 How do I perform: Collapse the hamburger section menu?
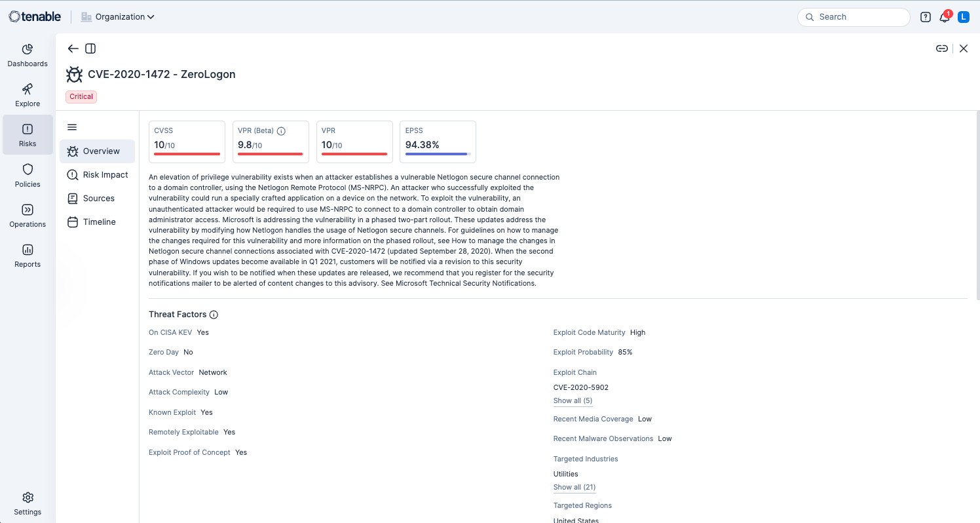(x=72, y=127)
